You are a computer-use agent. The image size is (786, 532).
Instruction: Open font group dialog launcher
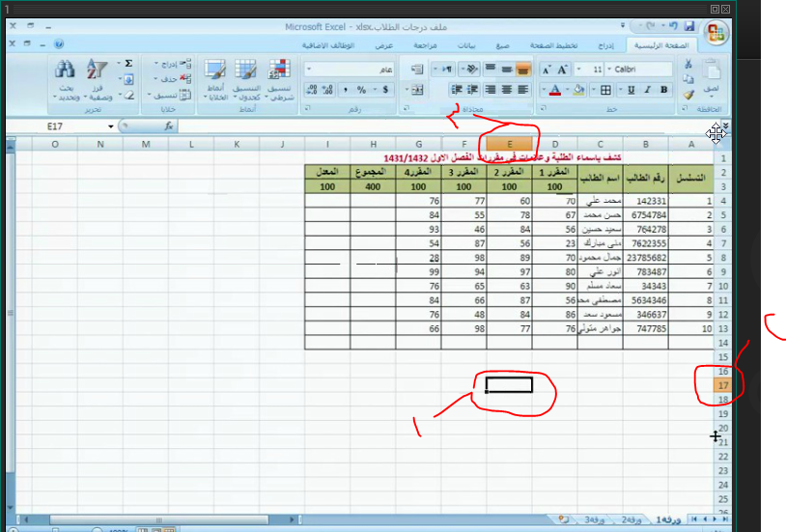click(x=544, y=108)
